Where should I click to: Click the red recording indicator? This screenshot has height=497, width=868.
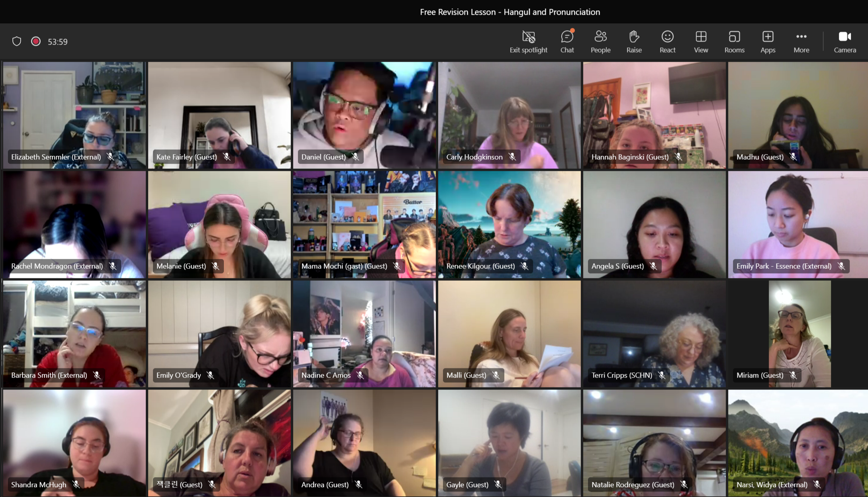[x=36, y=41]
